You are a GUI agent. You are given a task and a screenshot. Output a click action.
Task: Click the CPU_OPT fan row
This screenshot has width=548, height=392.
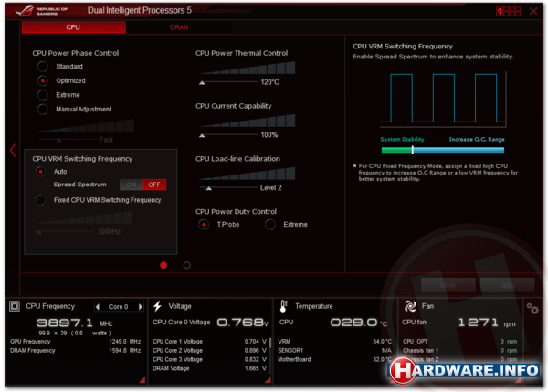[459, 342]
